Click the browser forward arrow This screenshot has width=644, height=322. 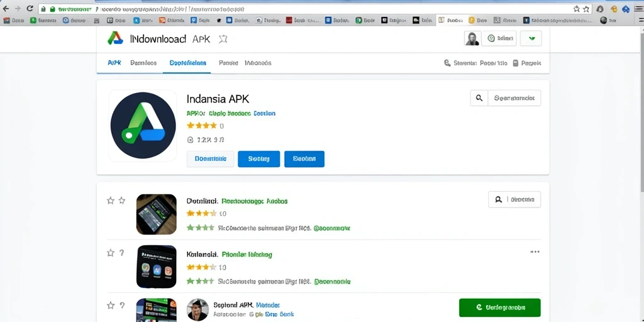pos(18,8)
